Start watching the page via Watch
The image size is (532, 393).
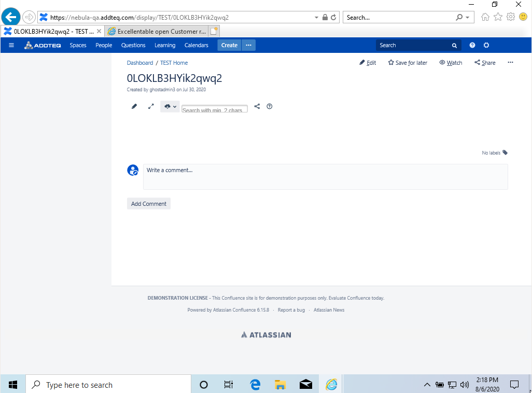[451, 62]
